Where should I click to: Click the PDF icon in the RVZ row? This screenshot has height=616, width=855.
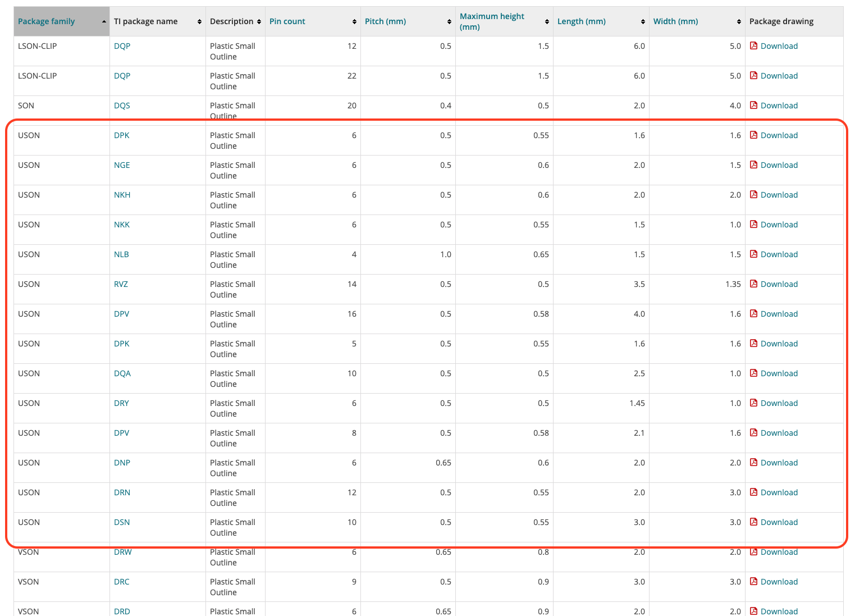pos(753,284)
